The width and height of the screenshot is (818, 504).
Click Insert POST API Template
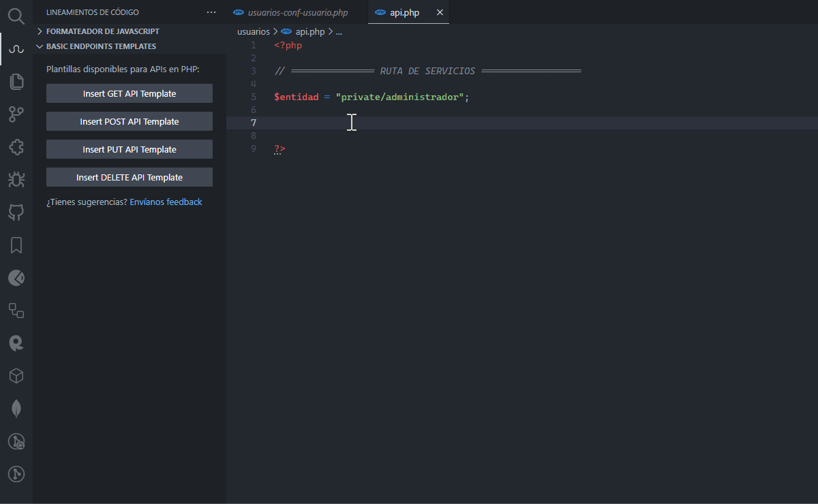pos(130,121)
